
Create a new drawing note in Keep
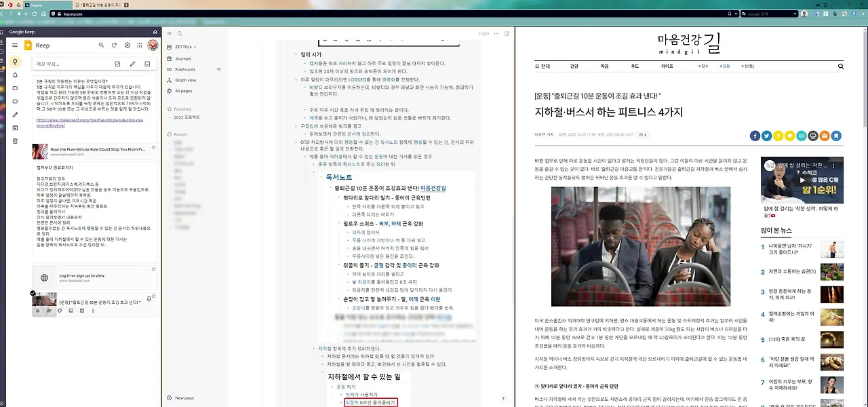pos(133,64)
